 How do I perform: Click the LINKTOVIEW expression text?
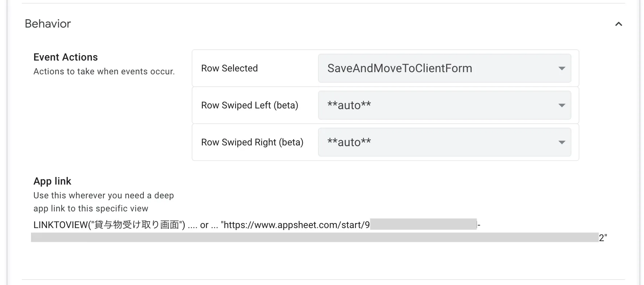[x=109, y=225]
